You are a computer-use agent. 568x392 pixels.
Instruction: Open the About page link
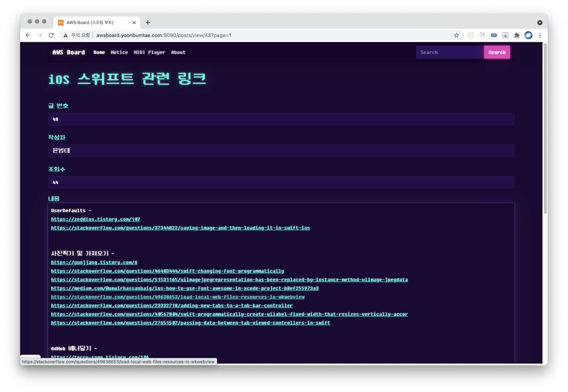pyautogui.click(x=178, y=52)
